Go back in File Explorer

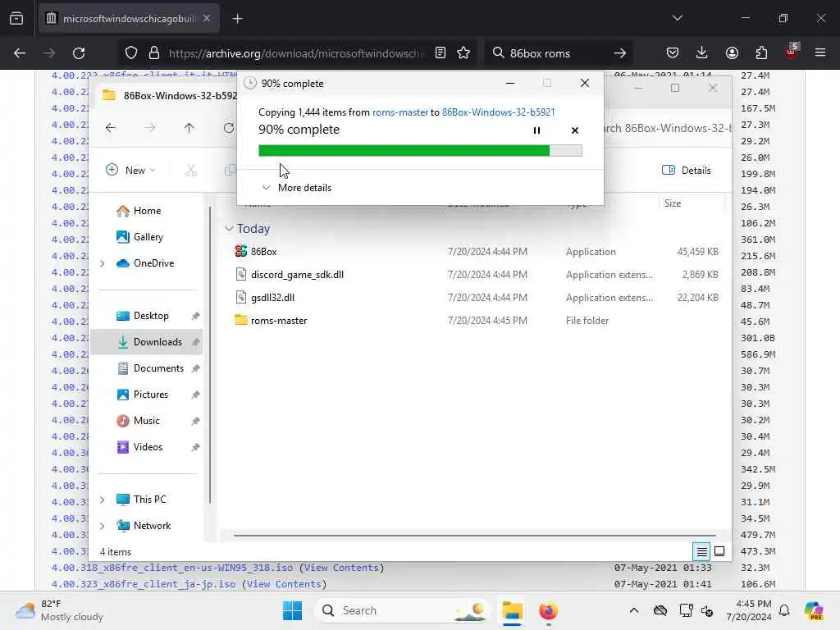tap(111, 128)
